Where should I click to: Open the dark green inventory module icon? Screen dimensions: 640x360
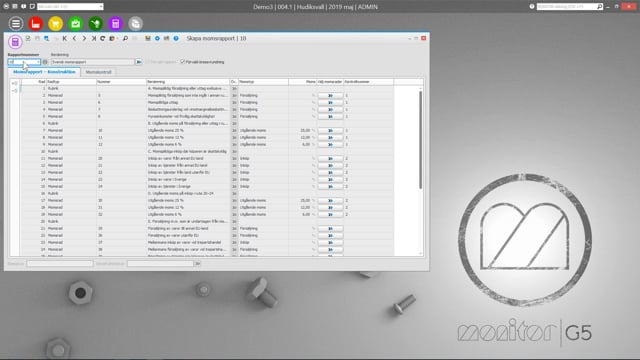96,24
